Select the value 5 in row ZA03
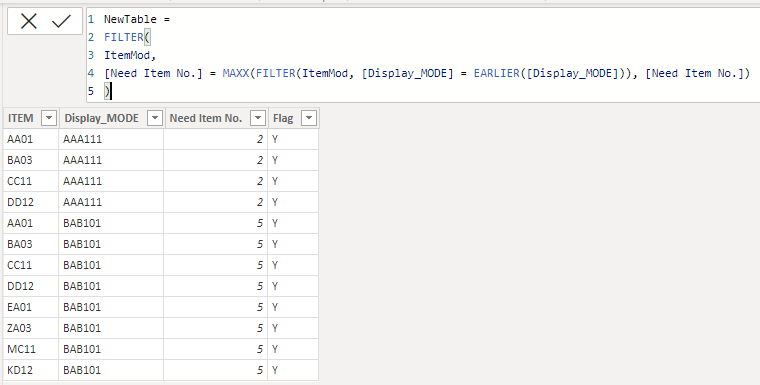Screen dimensions: 760x385 pyautogui.click(x=216, y=328)
